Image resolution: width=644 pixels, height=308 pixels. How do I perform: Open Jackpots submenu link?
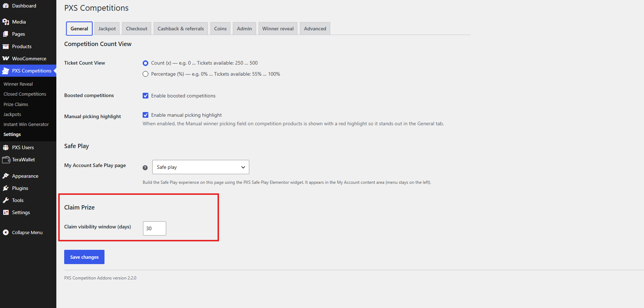[12, 114]
